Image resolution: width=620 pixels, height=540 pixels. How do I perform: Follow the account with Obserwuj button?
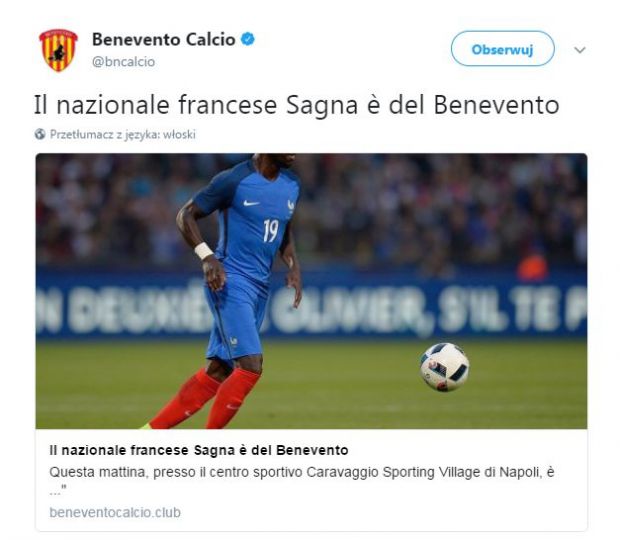[x=503, y=49]
